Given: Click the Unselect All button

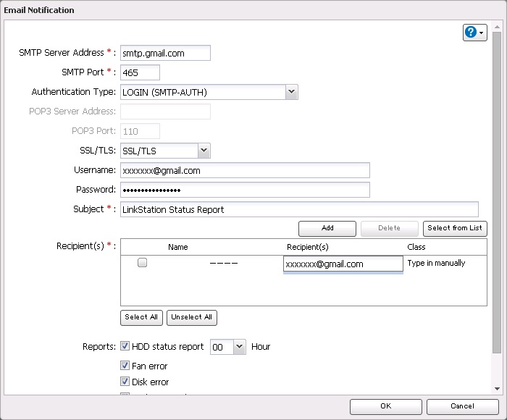Looking at the screenshot, I should click(192, 317).
